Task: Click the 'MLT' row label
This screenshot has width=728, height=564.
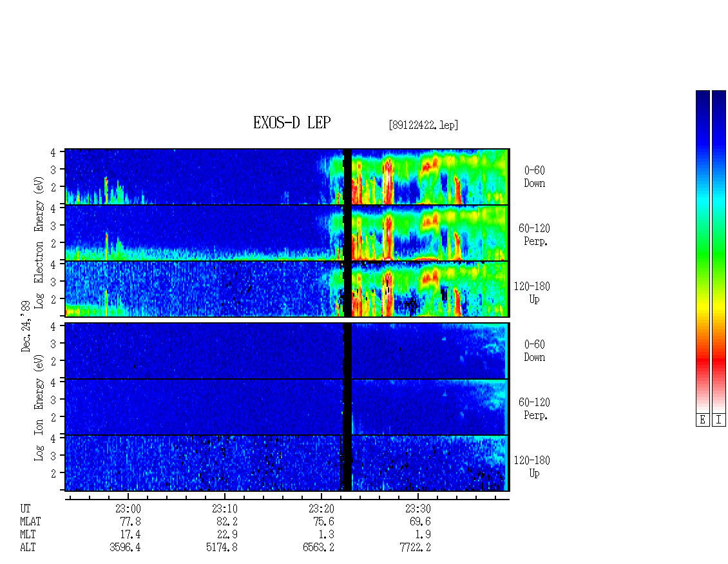Action: [28, 535]
